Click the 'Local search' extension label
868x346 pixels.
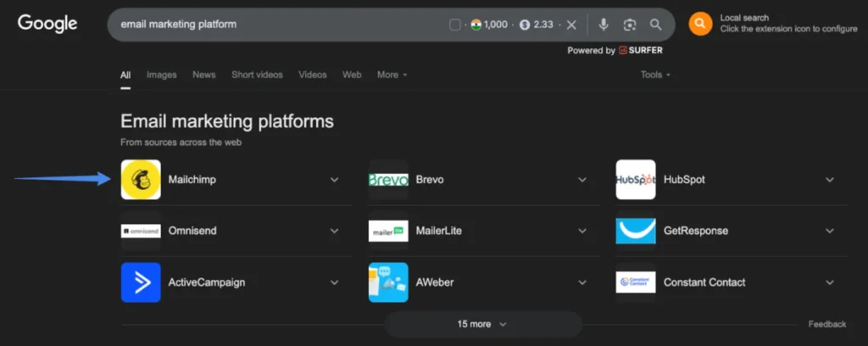744,18
